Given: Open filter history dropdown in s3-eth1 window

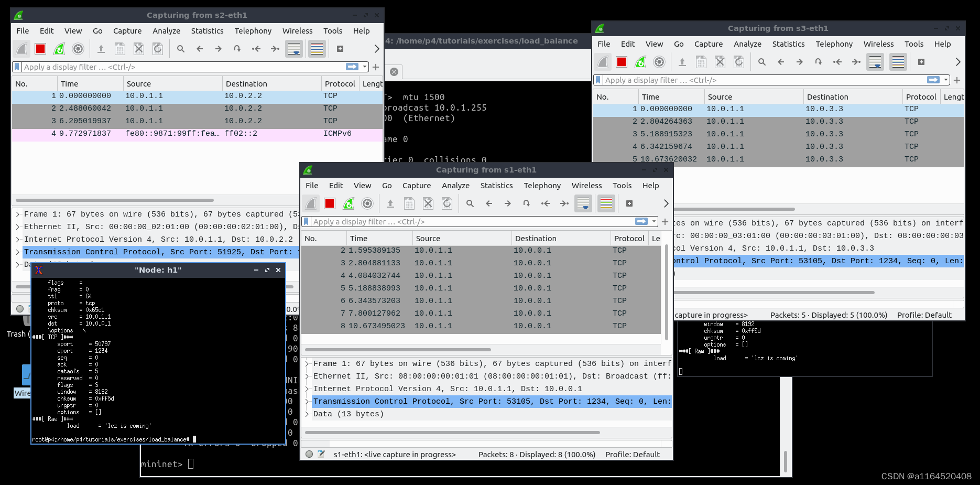Looking at the screenshot, I should [x=946, y=80].
